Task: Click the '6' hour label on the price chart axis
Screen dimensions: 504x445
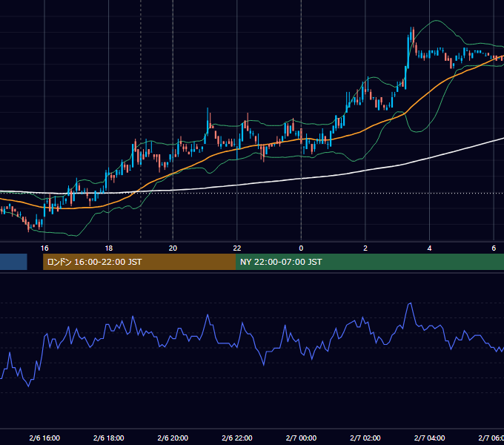Action: pos(494,248)
